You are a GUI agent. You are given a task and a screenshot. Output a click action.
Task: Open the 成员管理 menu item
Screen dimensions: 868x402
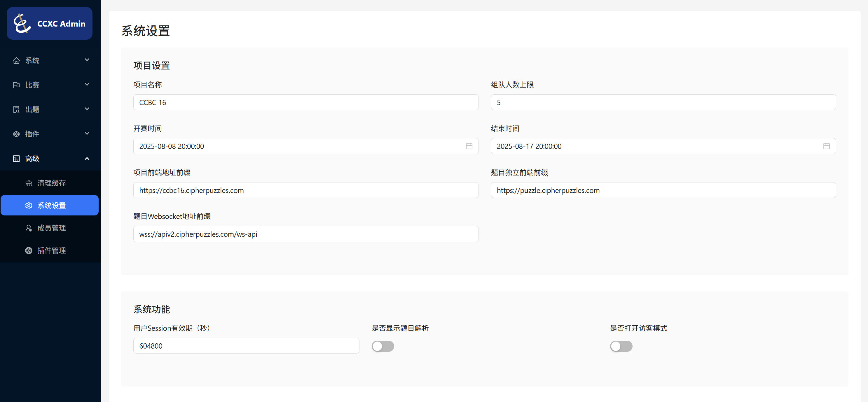(x=51, y=228)
